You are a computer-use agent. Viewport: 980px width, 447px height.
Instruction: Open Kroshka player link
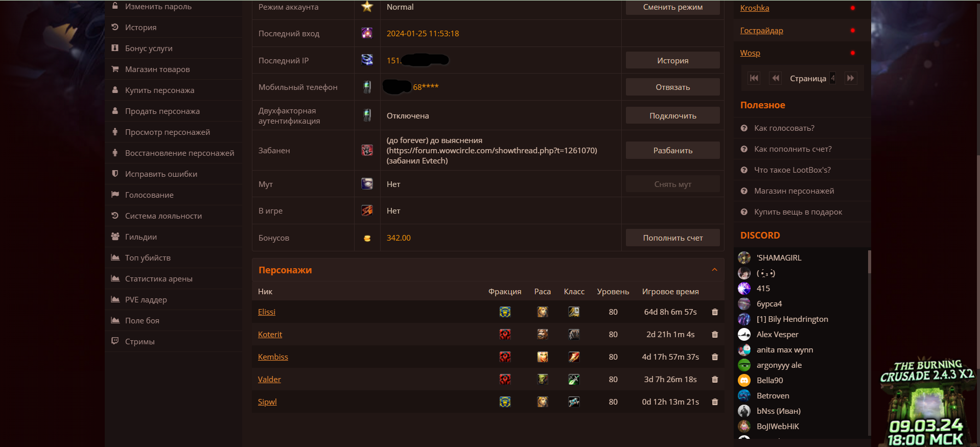coord(754,8)
